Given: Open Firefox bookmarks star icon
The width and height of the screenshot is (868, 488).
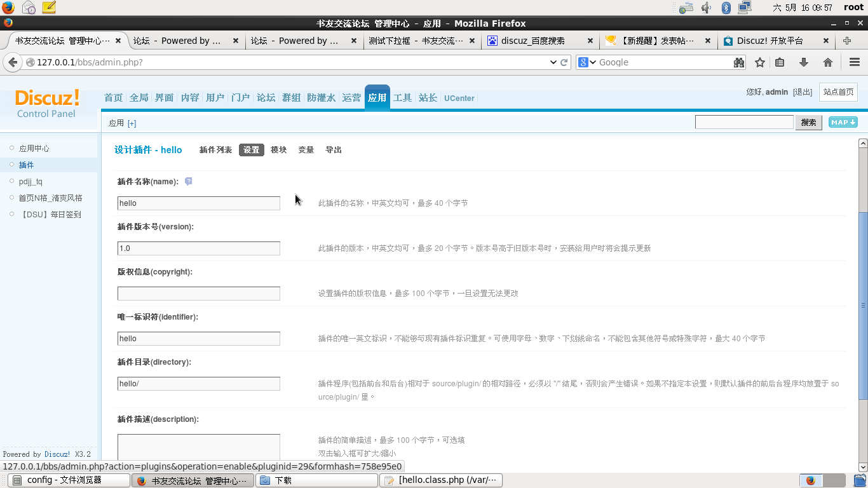Looking at the screenshot, I should [x=760, y=62].
